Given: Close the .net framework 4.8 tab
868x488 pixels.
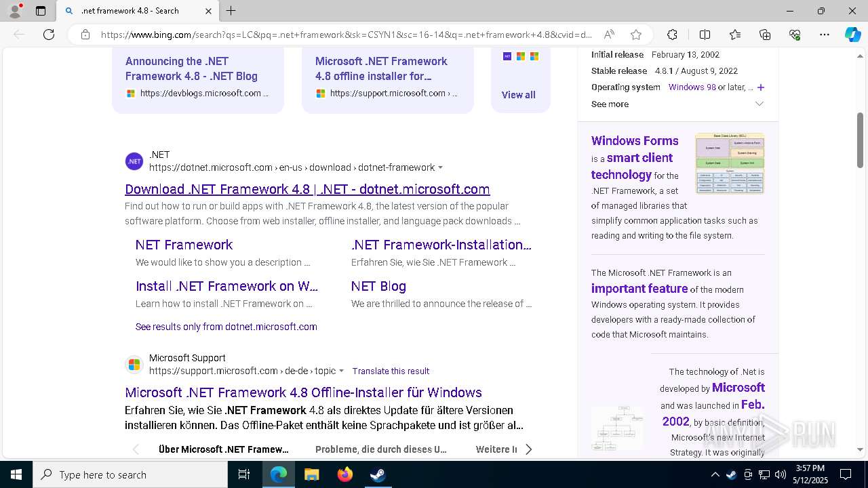Looking at the screenshot, I should pos(208,11).
